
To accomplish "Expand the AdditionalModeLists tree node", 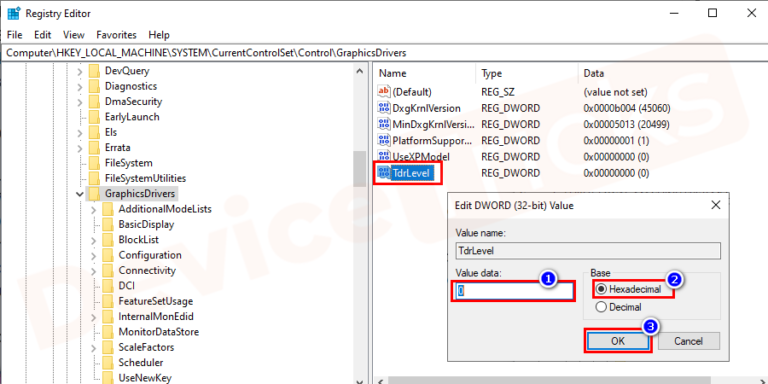I will point(94,210).
